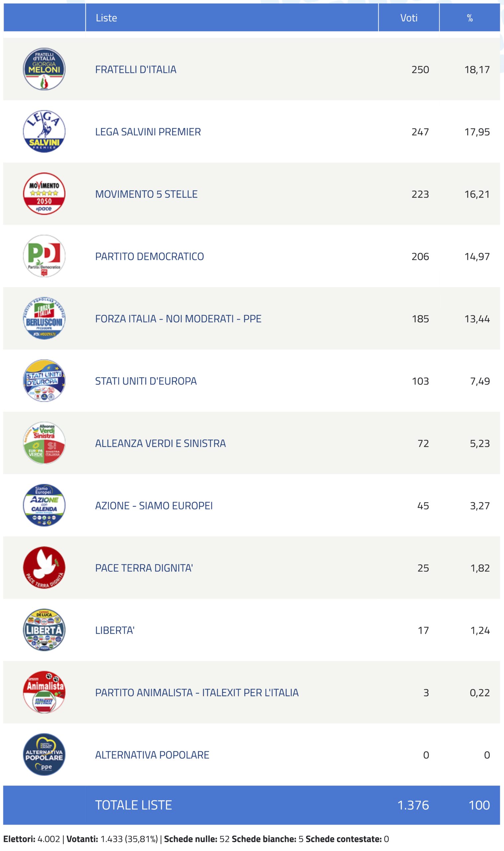
Task: Click the Partito Democratico PD logo
Action: [44, 256]
